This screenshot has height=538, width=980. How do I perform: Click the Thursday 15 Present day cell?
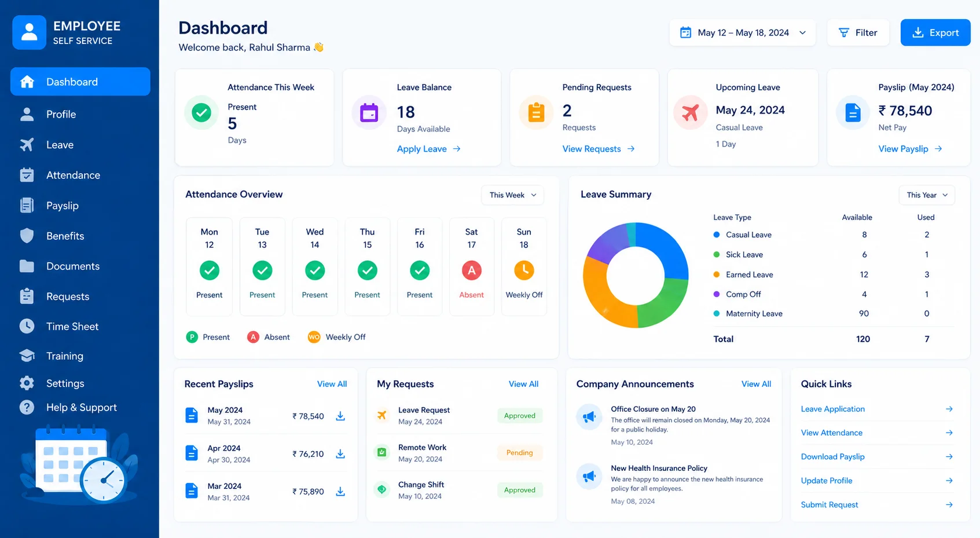[368, 266]
